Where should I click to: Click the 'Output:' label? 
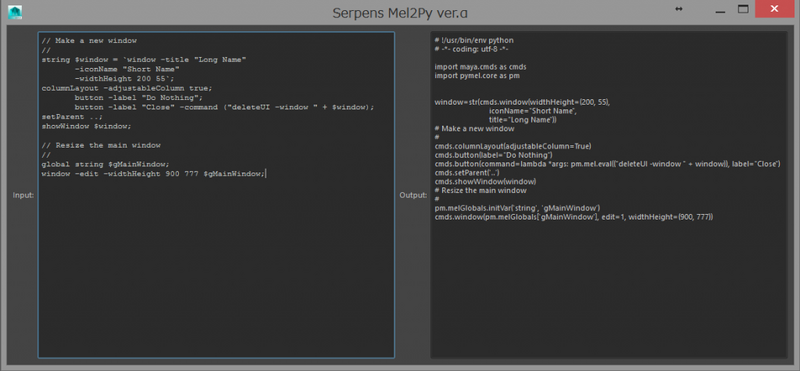tap(413, 195)
